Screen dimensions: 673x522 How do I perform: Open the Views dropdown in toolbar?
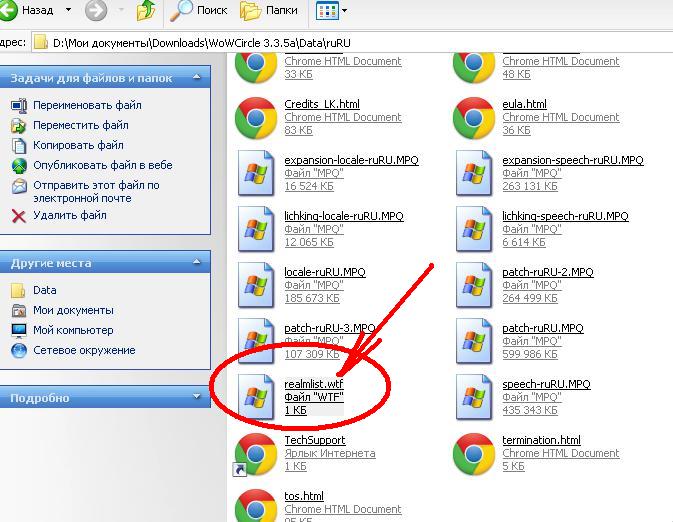[332, 11]
